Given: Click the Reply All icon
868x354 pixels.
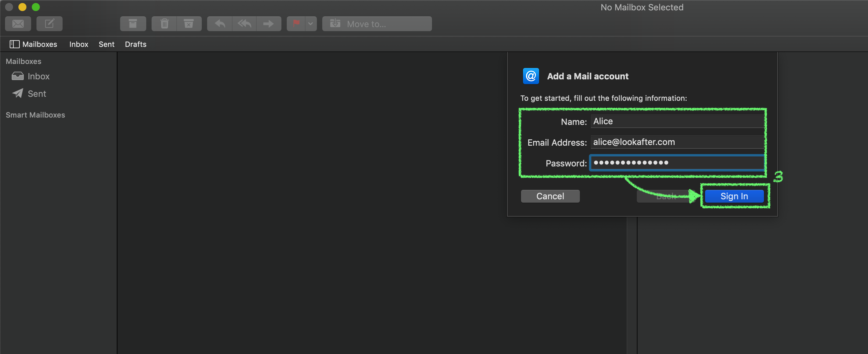Looking at the screenshot, I should point(244,24).
